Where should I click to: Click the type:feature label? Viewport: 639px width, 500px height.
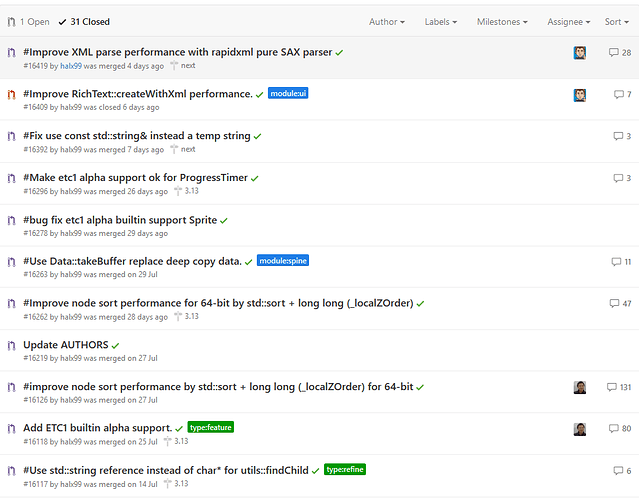point(210,427)
